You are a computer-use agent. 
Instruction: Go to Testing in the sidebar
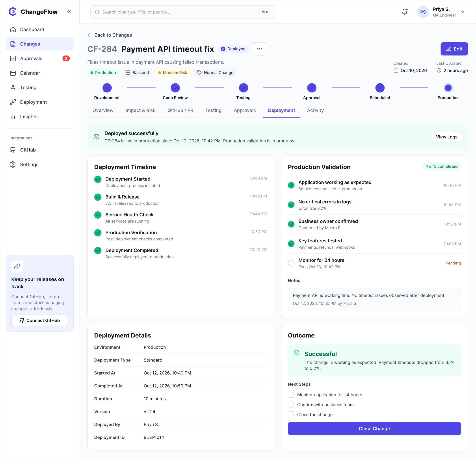[40, 88]
